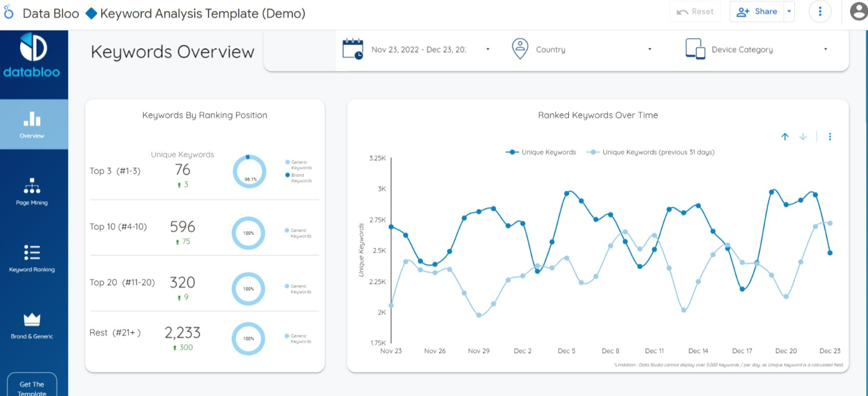This screenshot has width=868, height=396.
Task: Open the date range dropdown
Action: point(488,49)
